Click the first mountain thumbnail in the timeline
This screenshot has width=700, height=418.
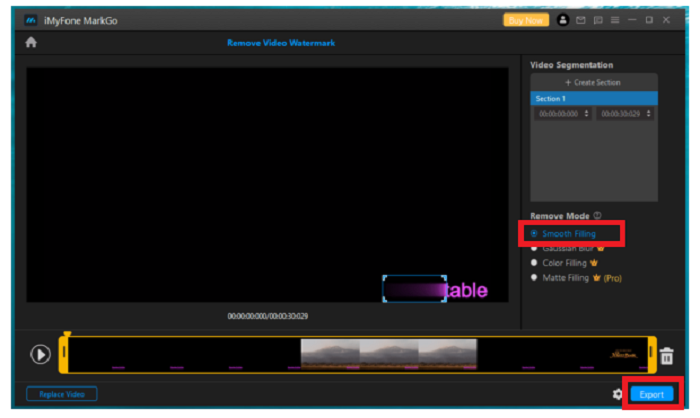point(330,354)
